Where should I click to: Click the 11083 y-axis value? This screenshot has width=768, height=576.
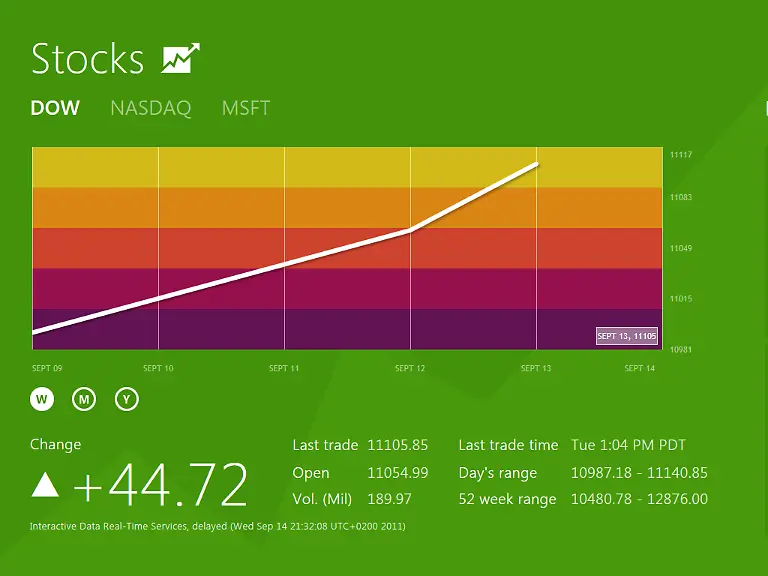click(x=681, y=197)
